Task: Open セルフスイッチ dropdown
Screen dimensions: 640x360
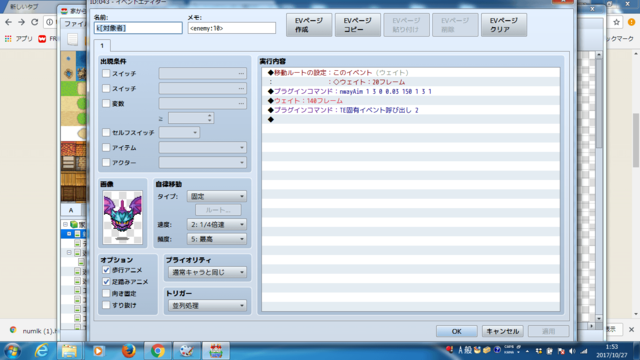Action: (179, 132)
